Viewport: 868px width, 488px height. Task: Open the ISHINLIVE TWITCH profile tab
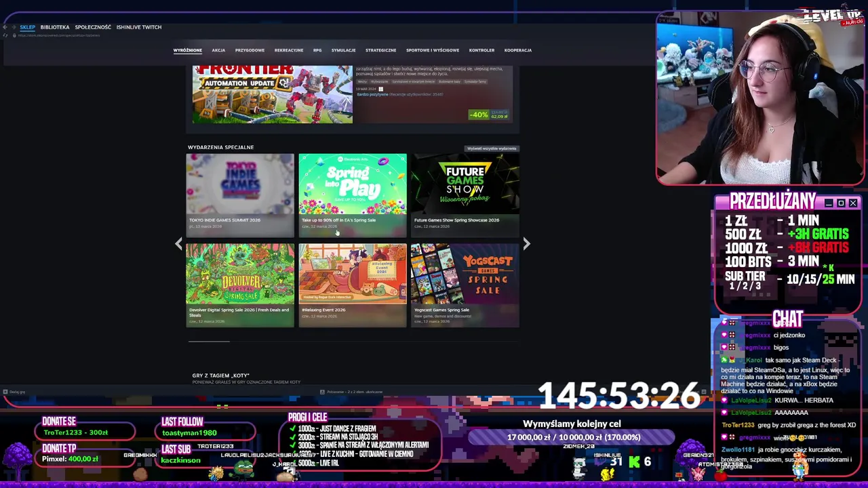pyautogui.click(x=139, y=27)
